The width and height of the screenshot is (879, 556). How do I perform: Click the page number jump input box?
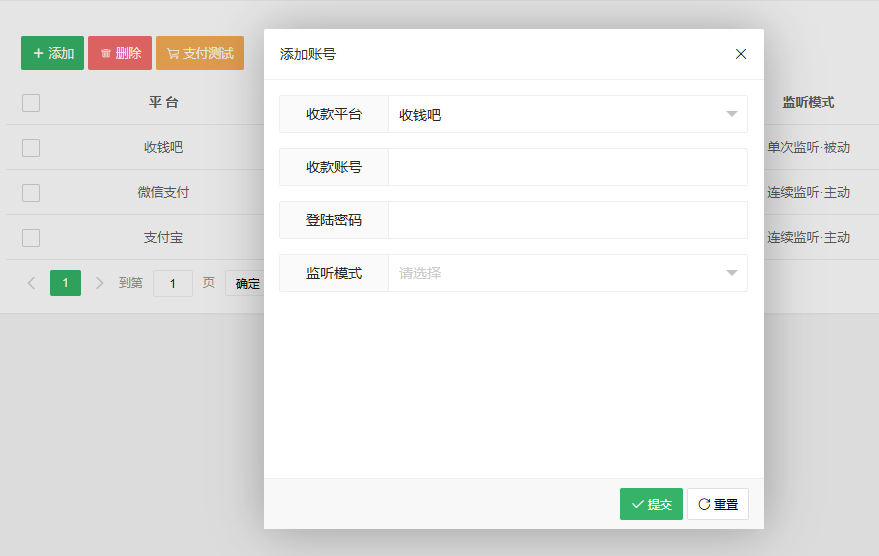173,283
